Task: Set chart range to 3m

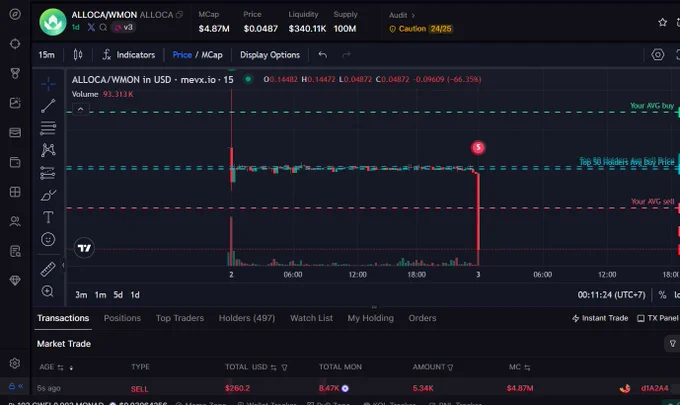Action: 81,295
